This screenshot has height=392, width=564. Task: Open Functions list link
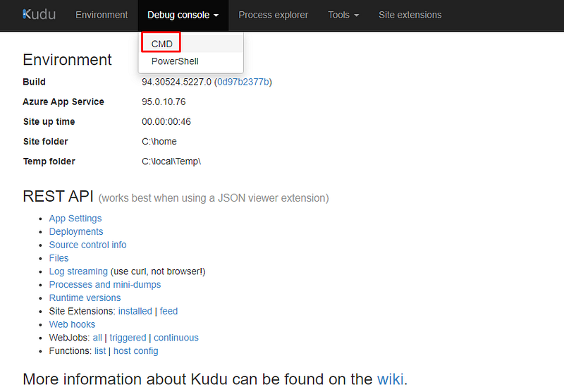click(x=100, y=351)
